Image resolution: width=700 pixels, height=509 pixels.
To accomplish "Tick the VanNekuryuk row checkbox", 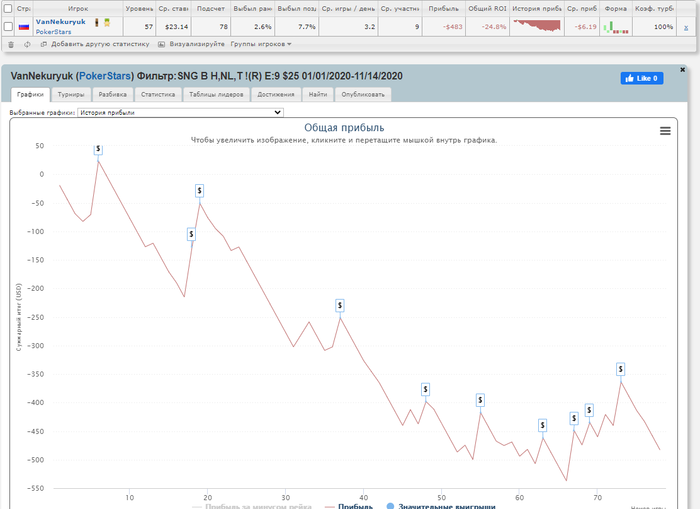I will (x=8, y=26).
